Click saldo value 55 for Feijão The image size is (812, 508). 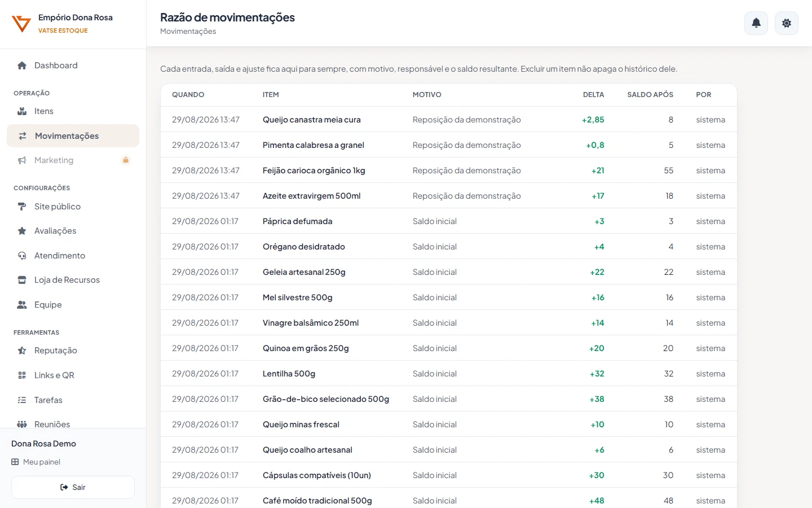click(x=669, y=170)
